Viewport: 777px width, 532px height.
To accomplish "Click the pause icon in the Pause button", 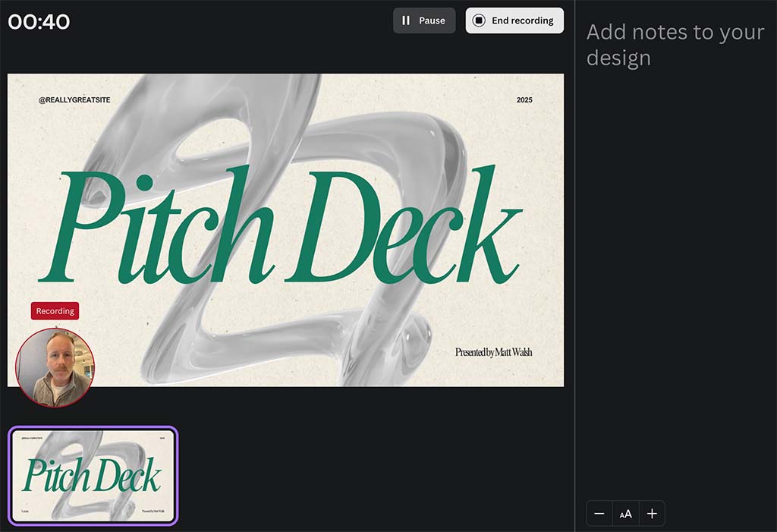I will click(406, 20).
